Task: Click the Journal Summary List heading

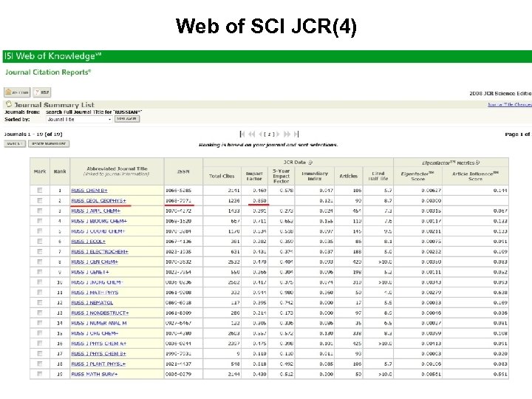Action: 54,104
